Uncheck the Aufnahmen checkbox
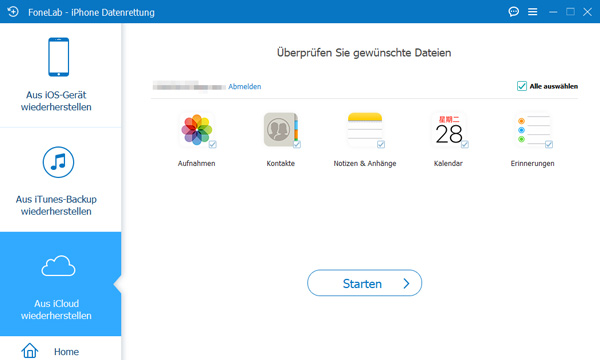The height and width of the screenshot is (360, 600). pos(213,144)
